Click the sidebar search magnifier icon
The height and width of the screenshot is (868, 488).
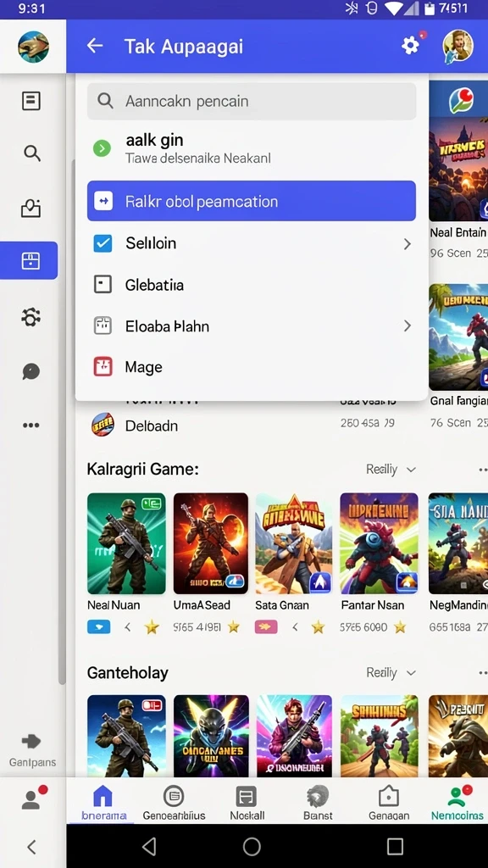(32, 153)
